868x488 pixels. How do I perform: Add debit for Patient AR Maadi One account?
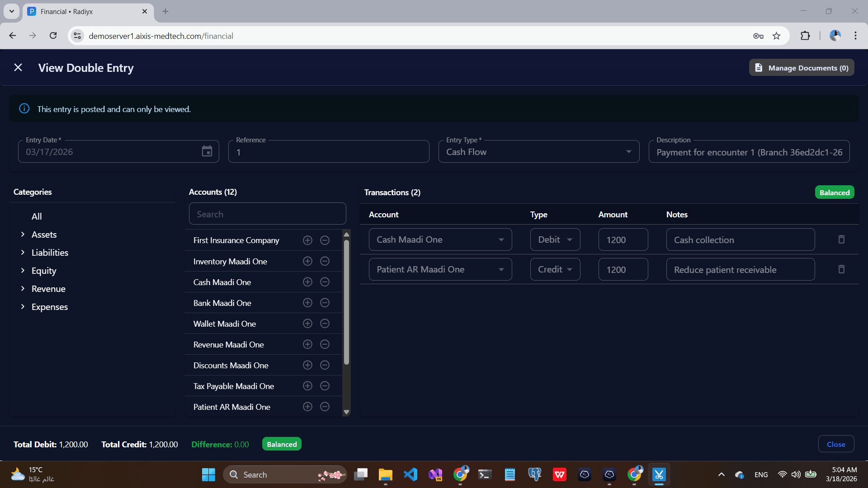pos(307,407)
